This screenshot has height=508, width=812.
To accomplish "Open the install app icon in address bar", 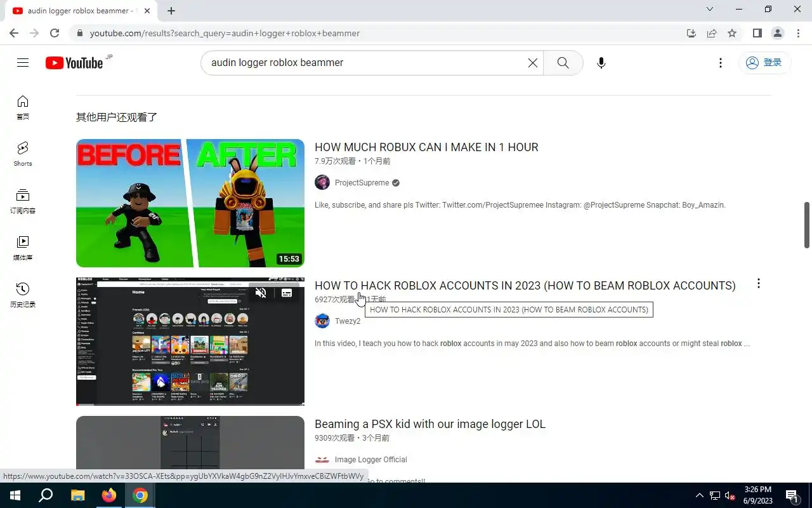I will tap(691, 33).
